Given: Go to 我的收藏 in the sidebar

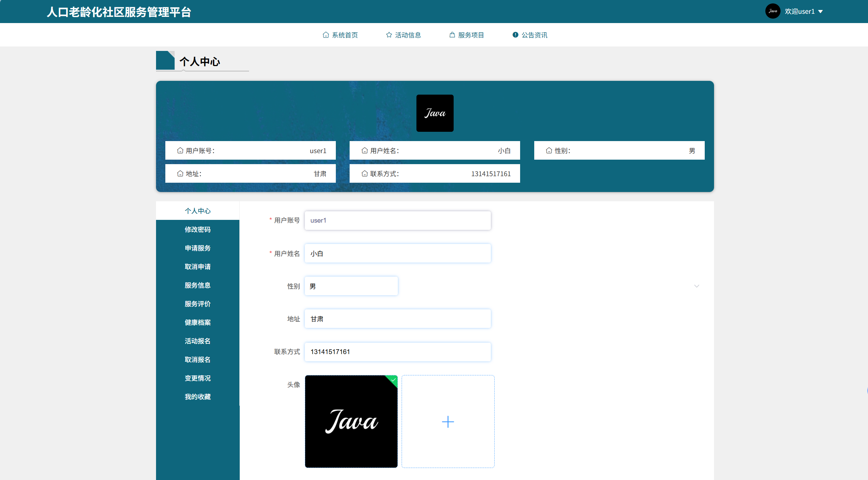Looking at the screenshot, I should click(197, 397).
